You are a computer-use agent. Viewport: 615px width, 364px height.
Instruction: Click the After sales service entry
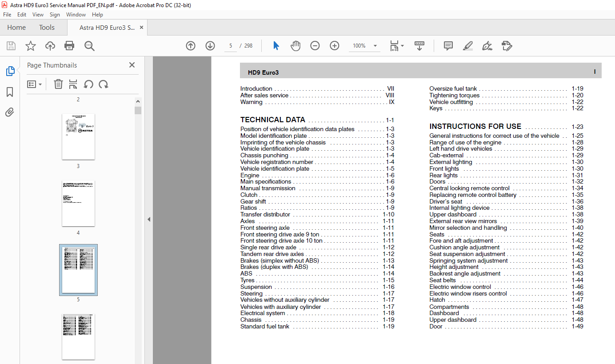pyautogui.click(x=317, y=95)
